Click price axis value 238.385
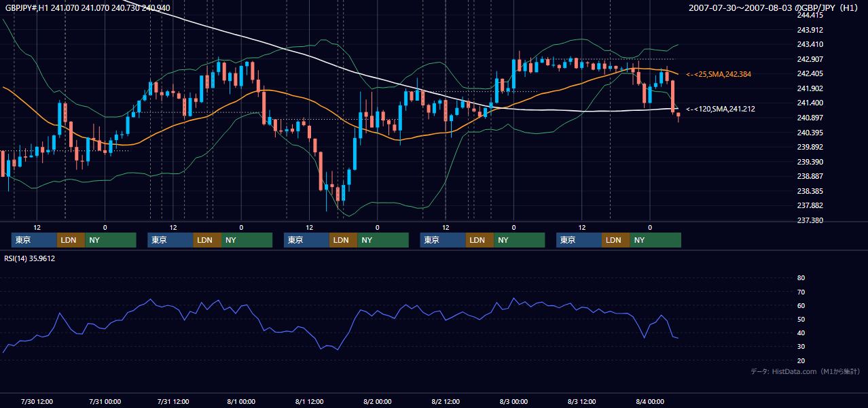Viewport: 868px width, 408px height. (810, 191)
